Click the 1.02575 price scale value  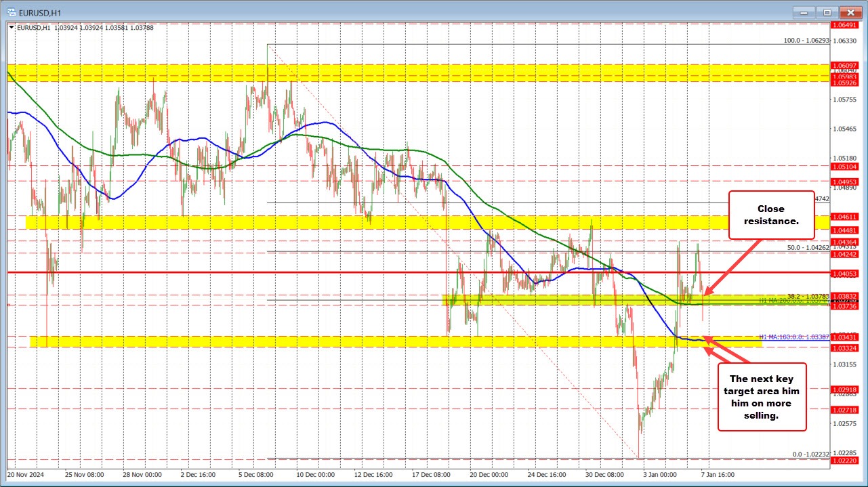point(846,423)
